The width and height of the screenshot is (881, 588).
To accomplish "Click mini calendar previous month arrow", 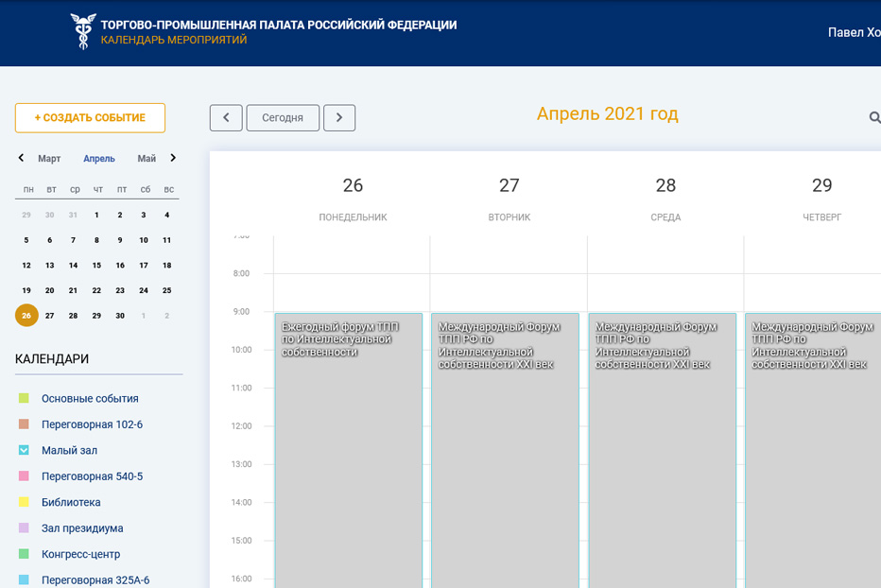I will pos(21,158).
